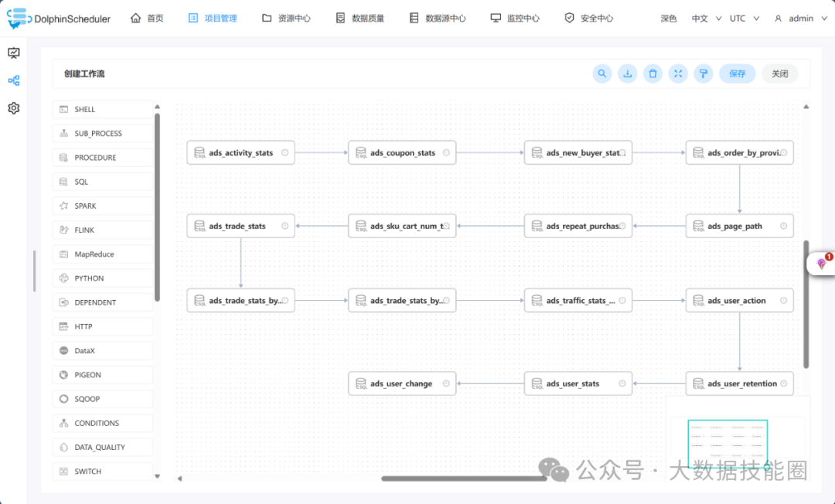Click the format paint roller icon
Image resolution: width=835 pixels, height=504 pixels.
coord(703,73)
